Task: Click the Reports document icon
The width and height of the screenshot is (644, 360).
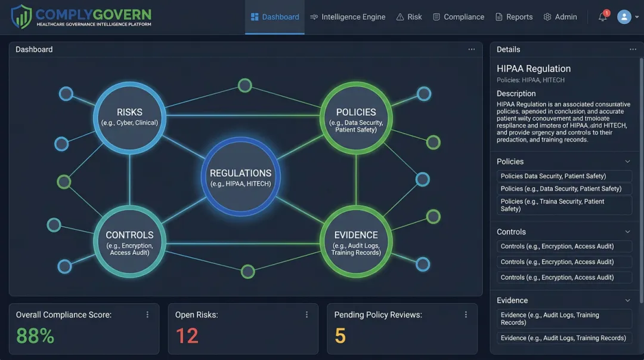Action: (499, 17)
